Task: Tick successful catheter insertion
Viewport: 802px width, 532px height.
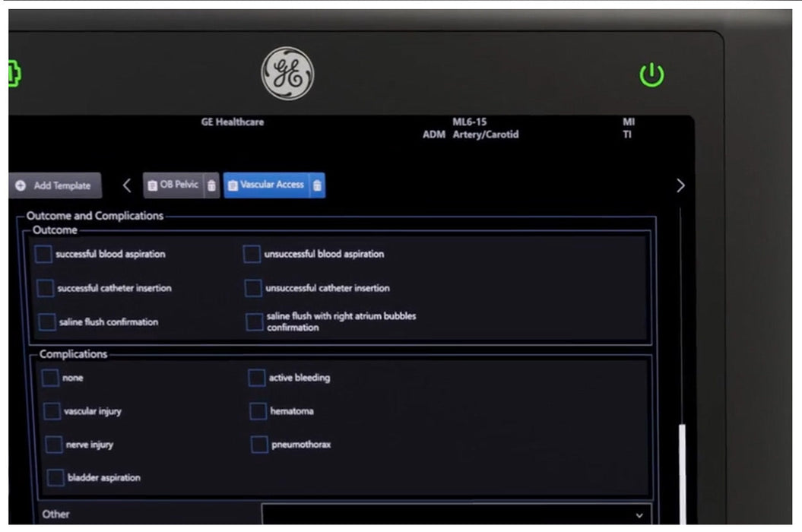Action: point(45,288)
